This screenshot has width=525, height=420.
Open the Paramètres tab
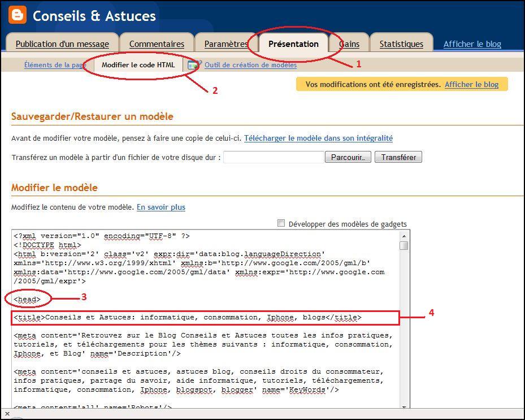226,44
